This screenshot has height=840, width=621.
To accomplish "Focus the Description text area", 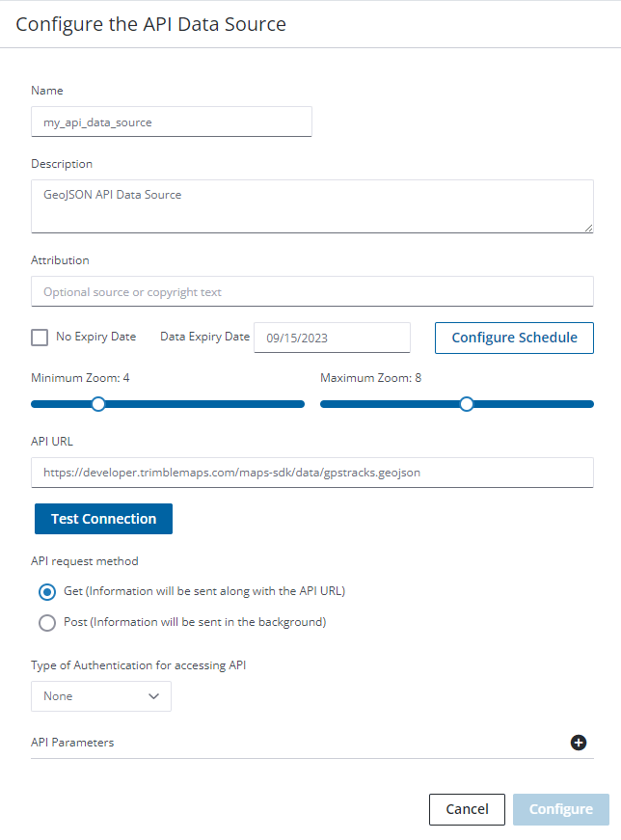I will 312,206.
